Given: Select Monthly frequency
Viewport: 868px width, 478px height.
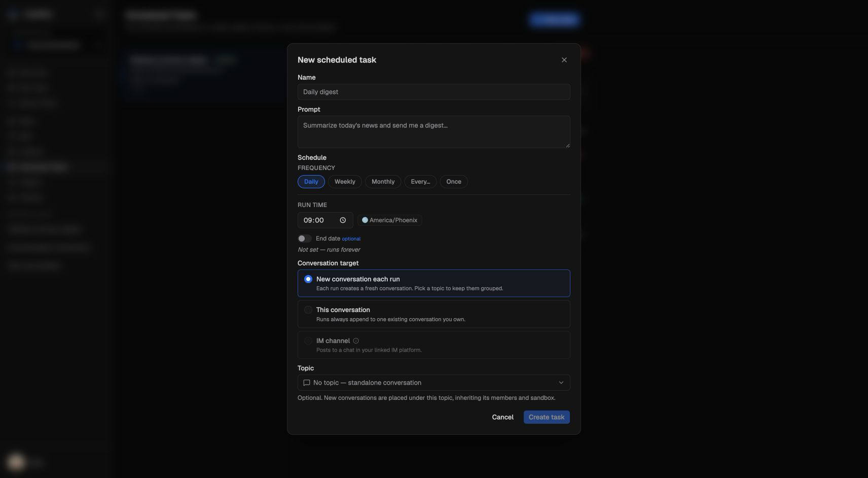Looking at the screenshot, I should click(x=383, y=182).
